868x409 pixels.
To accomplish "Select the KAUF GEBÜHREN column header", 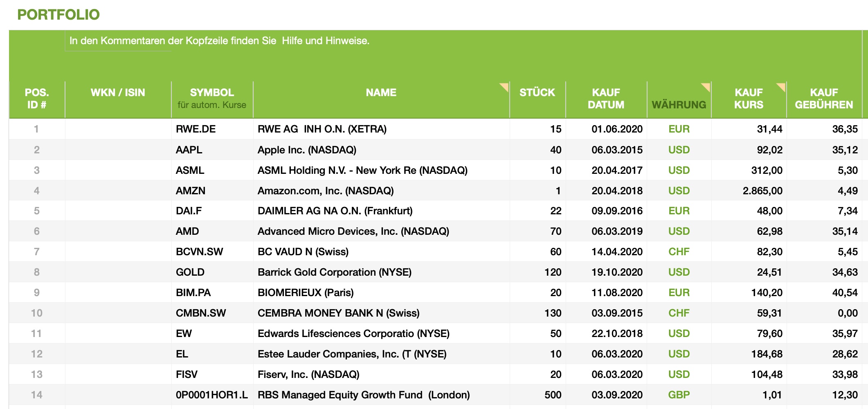I will 824,99.
